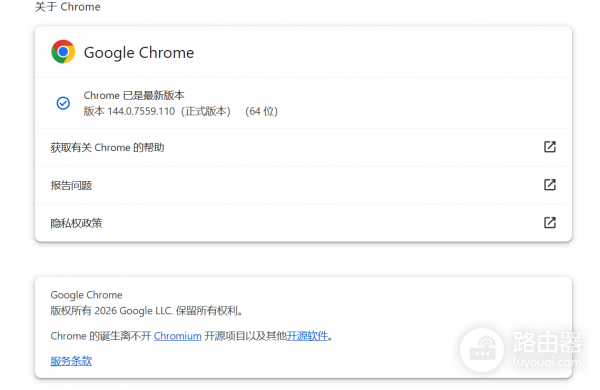The width and height of the screenshot is (600, 390).
Task: Click the 'Google Chrome' card title
Action: 139,53
